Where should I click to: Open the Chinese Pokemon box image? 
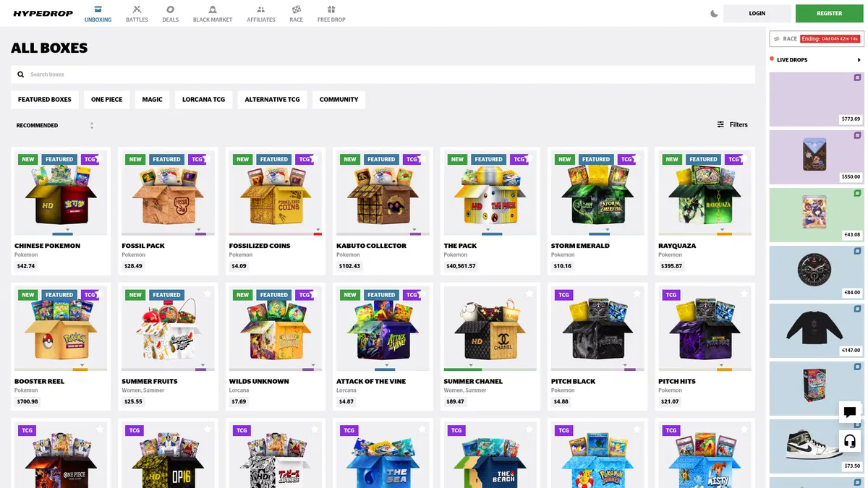click(x=61, y=194)
